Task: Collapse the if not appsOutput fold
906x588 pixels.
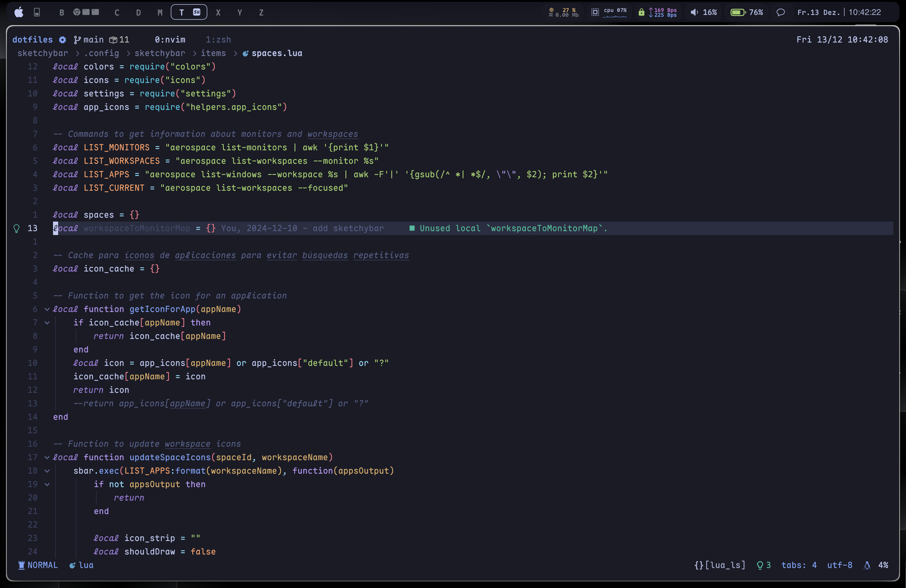Action: [47, 484]
